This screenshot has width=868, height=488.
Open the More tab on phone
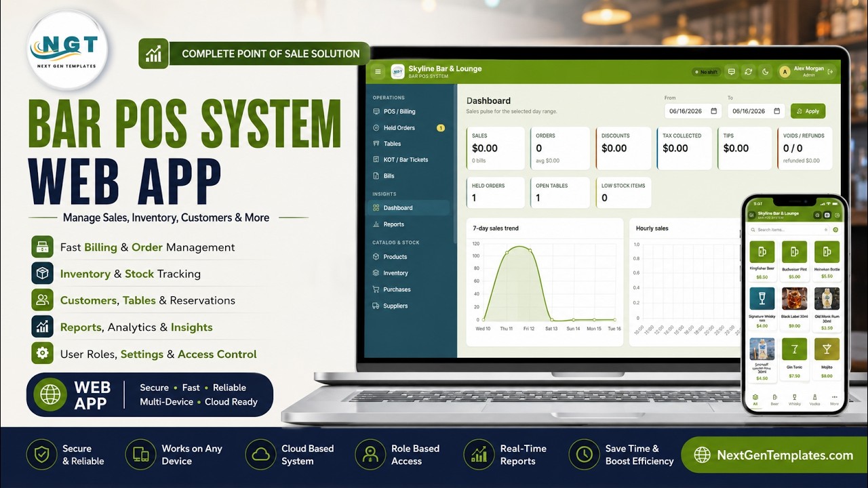coord(834,400)
